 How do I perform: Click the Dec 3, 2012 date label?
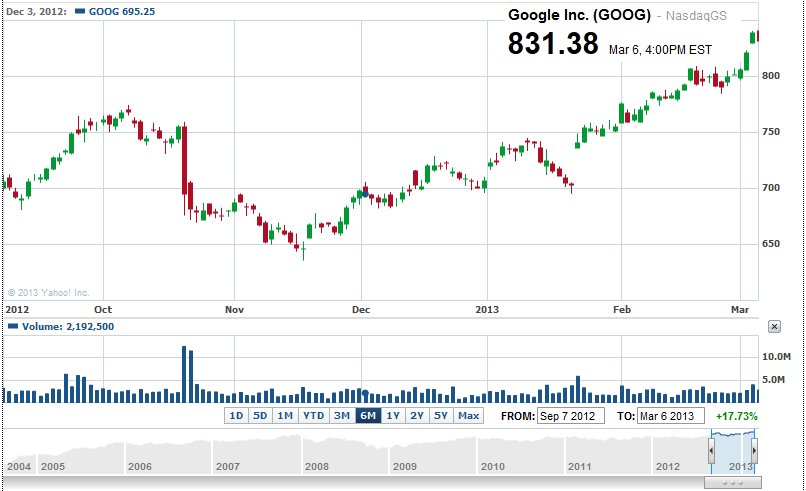tap(36, 11)
